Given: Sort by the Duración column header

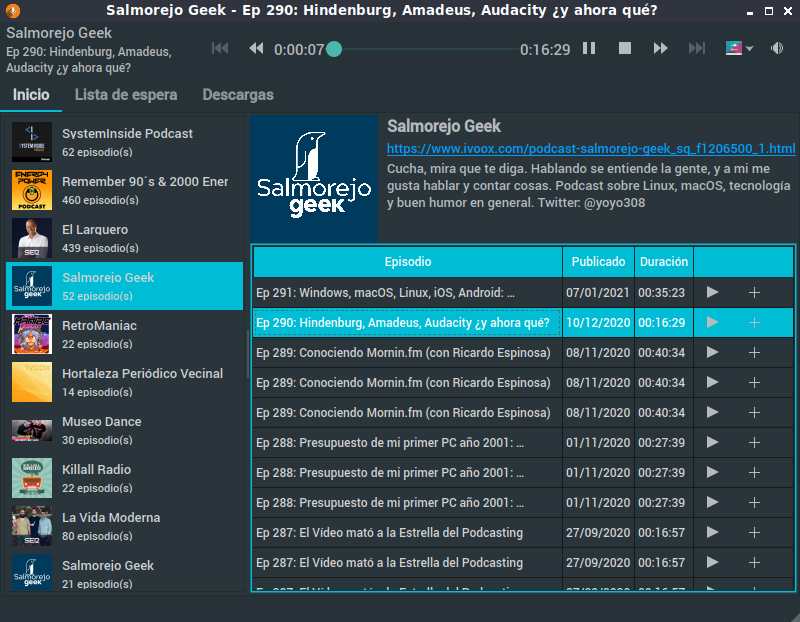Looking at the screenshot, I should pos(664,262).
